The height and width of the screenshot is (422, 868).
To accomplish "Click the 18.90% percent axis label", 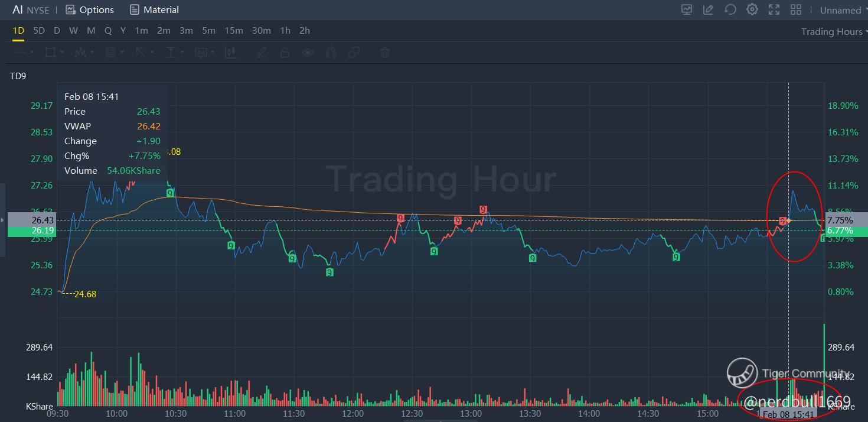I will tap(843, 106).
